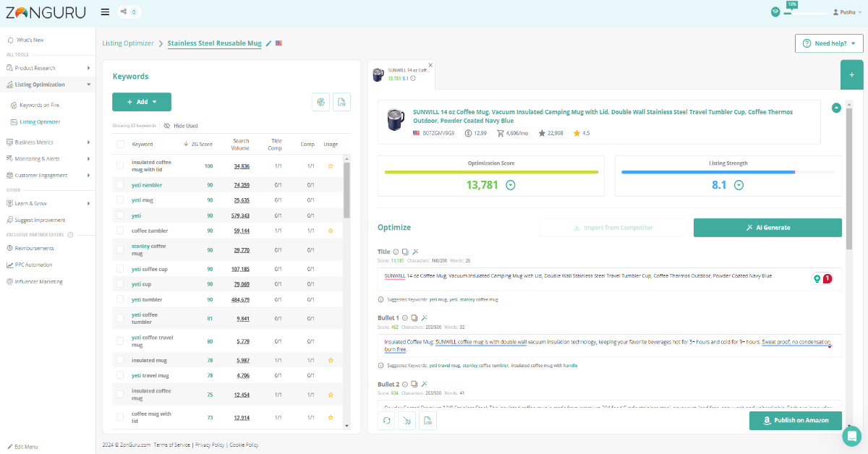Click the clear listing brush icon
This screenshot has height=454, width=868.
click(407, 421)
